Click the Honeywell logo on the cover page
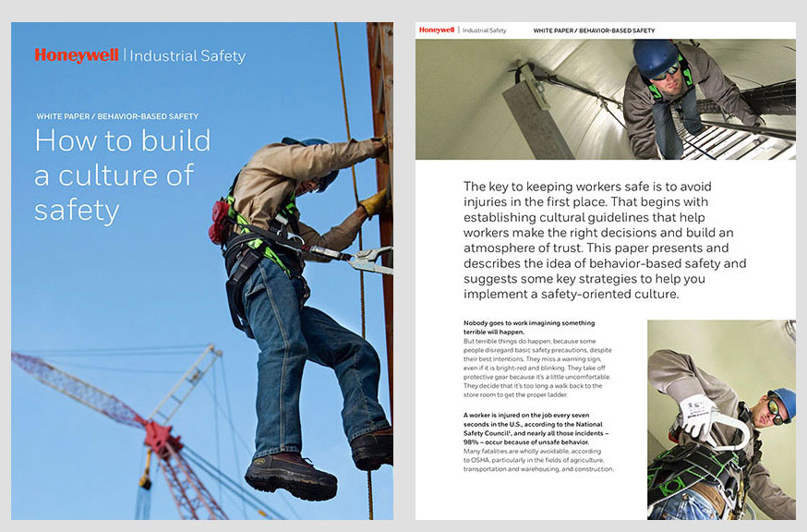807x532 pixels. point(77,55)
